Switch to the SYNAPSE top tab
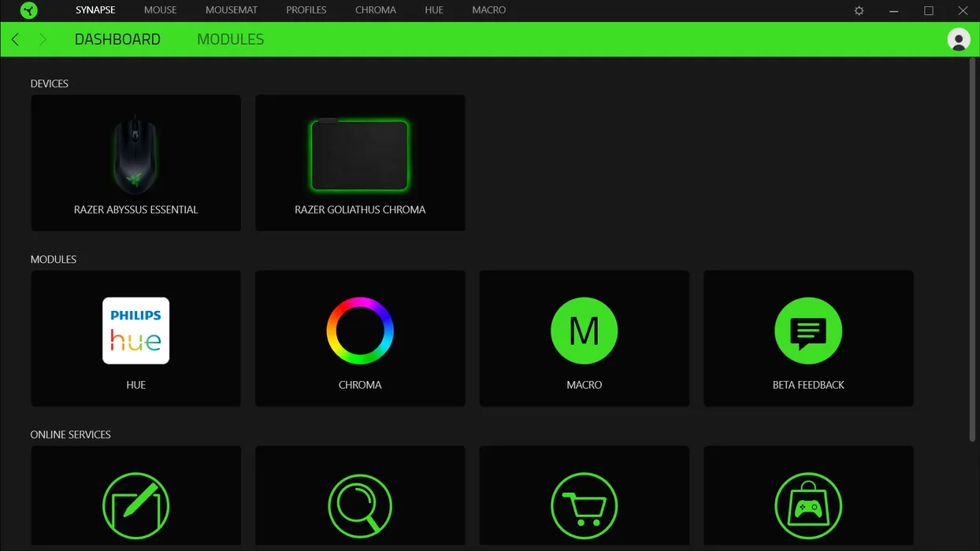This screenshot has width=980, height=551. (95, 10)
